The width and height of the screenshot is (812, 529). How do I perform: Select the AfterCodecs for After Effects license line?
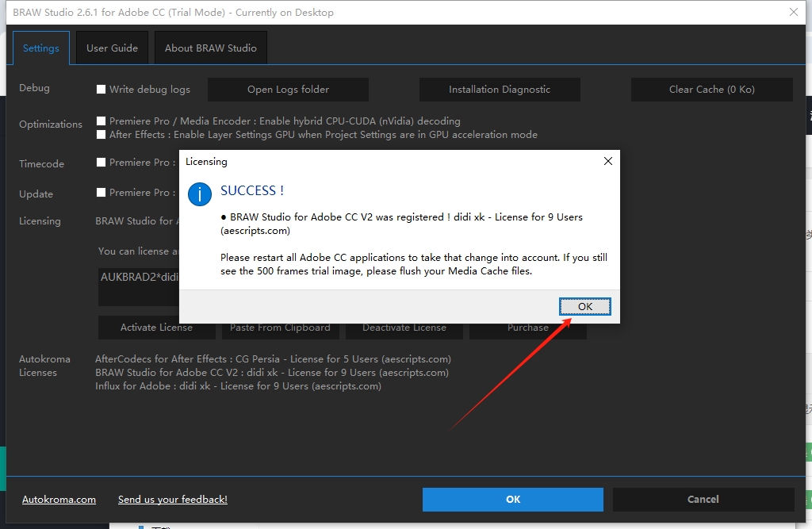point(273,359)
